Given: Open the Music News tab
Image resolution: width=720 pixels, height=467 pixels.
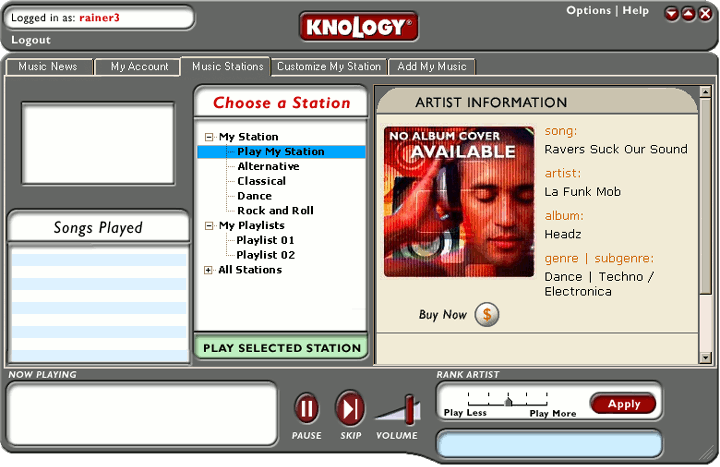Looking at the screenshot, I should pos(48,67).
